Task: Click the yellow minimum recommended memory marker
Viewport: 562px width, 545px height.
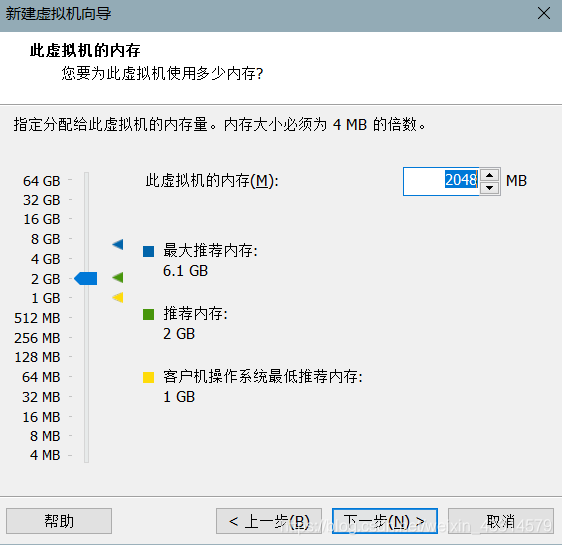Action: tap(118, 297)
